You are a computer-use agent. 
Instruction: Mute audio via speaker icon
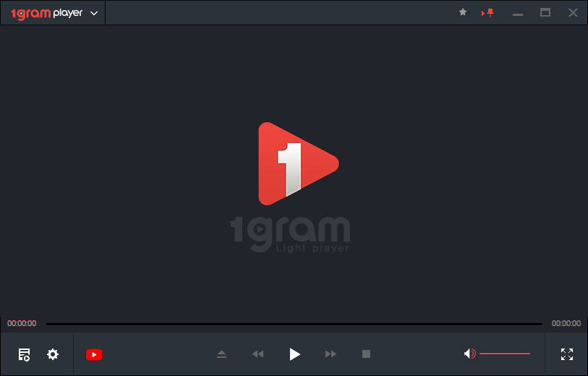point(470,354)
